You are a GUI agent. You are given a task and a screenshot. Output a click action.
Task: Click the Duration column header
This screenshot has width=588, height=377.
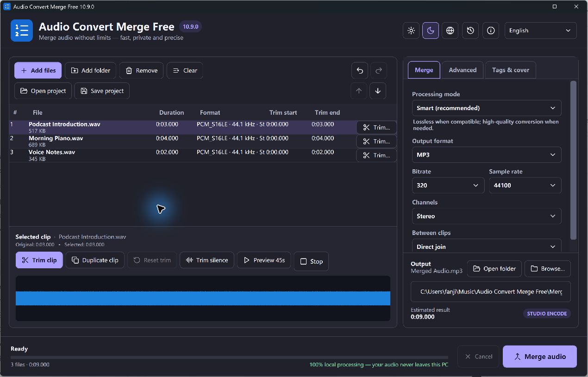pos(171,112)
